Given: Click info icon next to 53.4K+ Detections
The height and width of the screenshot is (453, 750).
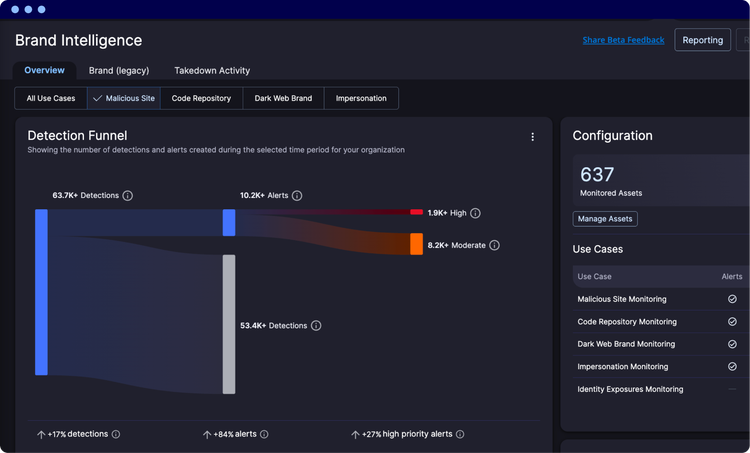Looking at the screenshot, I should [x=316, y=326].
